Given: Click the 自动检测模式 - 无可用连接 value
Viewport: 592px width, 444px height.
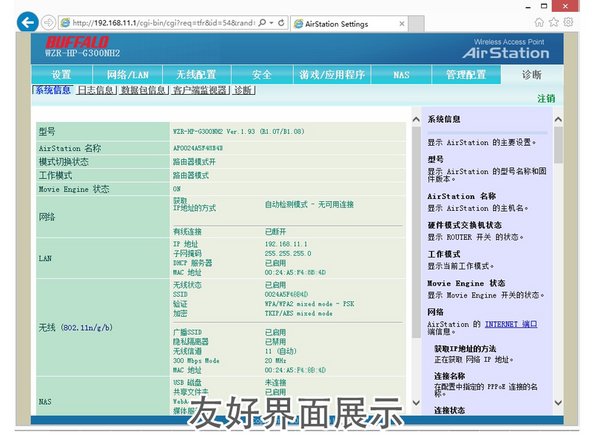Looking at the screenshot, I should click(x=309, y=204).
